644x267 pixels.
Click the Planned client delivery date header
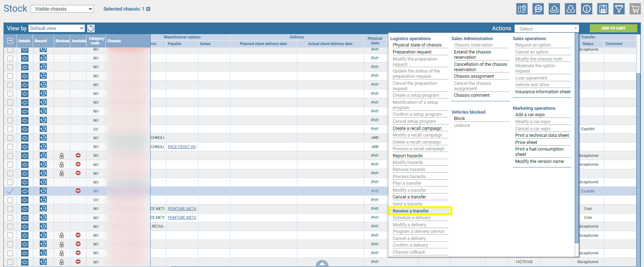click(x=263, y=44)
